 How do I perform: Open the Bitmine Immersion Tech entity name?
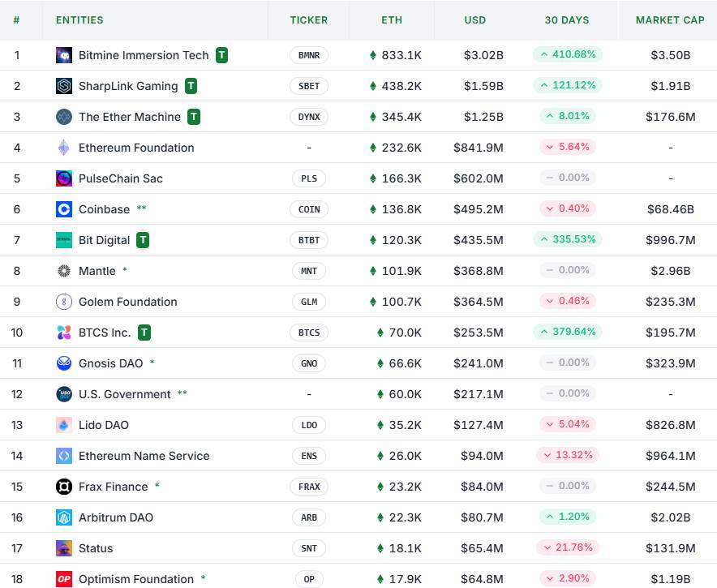pyautogui.click(x=144, y=55)
